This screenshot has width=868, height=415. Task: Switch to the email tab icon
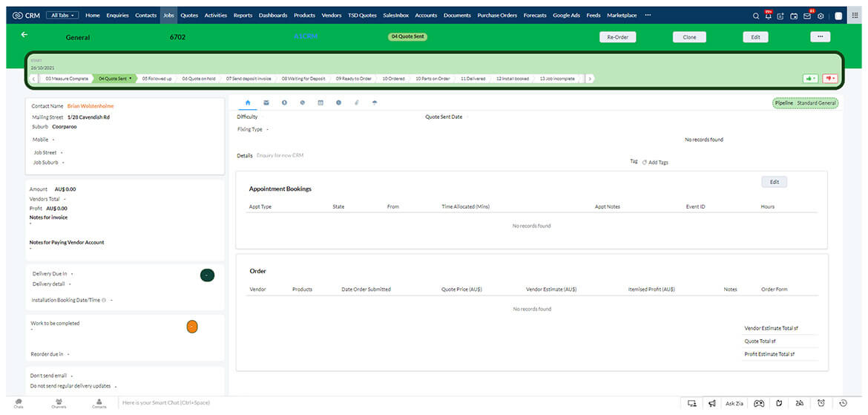click(x=266, y=102)
